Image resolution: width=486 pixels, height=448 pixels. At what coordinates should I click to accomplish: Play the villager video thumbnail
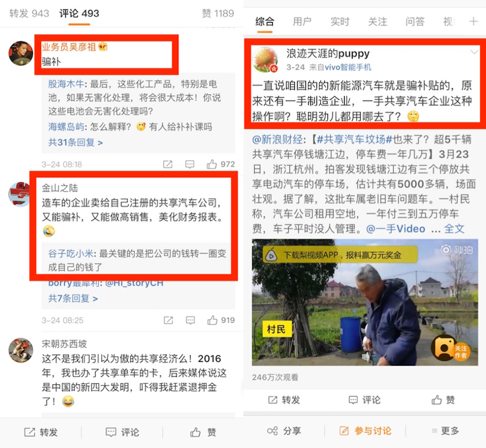pos(365,302)
